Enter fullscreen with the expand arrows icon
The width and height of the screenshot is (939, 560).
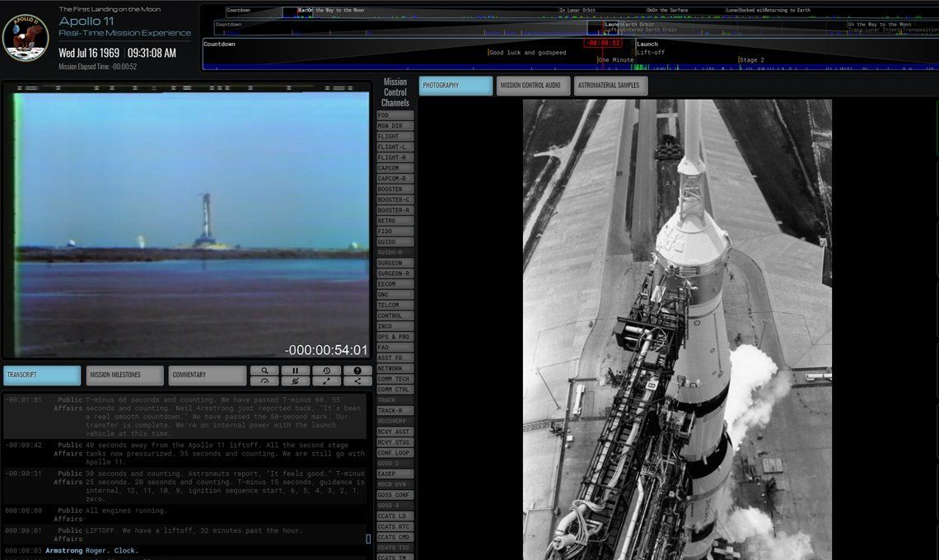tap(326, 381)
